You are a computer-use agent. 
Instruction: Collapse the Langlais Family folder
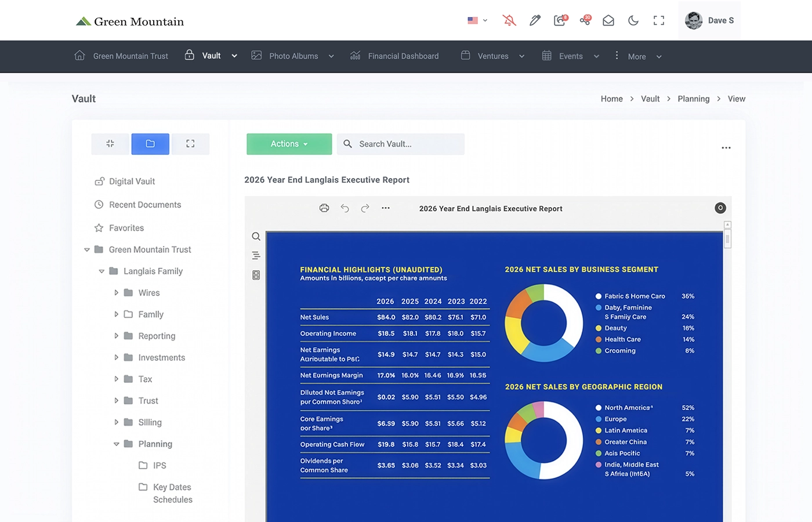tap(101, 271)
